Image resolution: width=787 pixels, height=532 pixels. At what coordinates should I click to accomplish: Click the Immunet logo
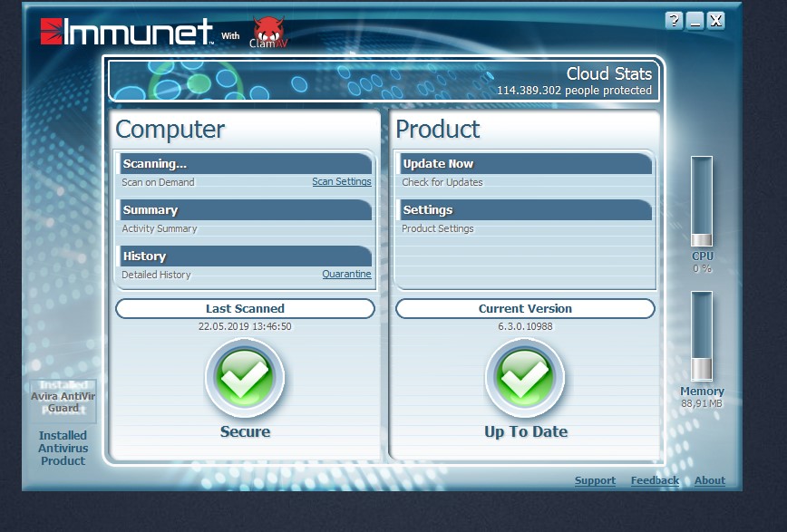pyautogui.click(x=127, y=32)
